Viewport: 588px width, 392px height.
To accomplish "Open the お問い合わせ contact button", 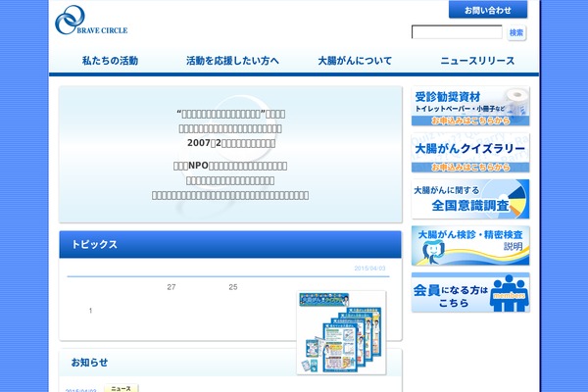I will tap(488, 10).
